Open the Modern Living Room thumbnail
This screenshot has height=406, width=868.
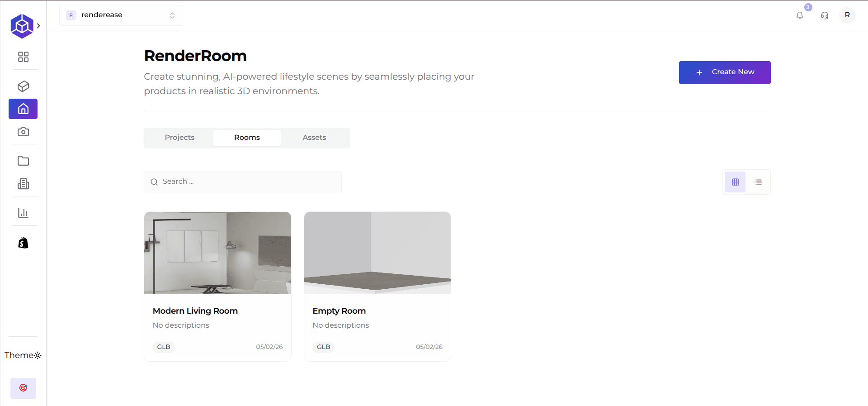[217, 253]
